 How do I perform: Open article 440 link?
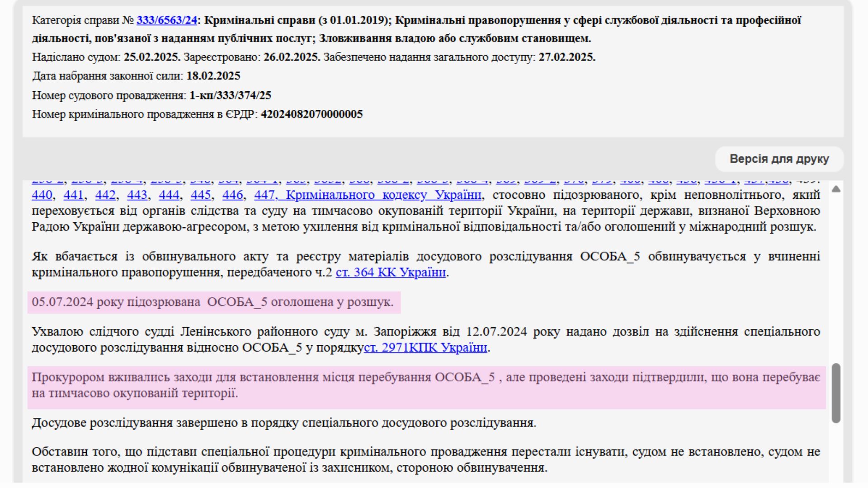coord(42,195)
